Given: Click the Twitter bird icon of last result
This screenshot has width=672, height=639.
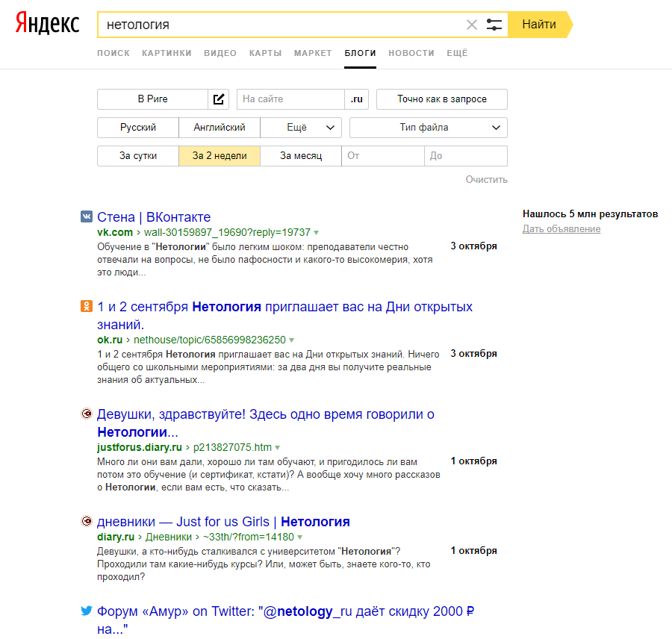Looking at the screenshot, I should pyautogui.click(x=87, y=611).
